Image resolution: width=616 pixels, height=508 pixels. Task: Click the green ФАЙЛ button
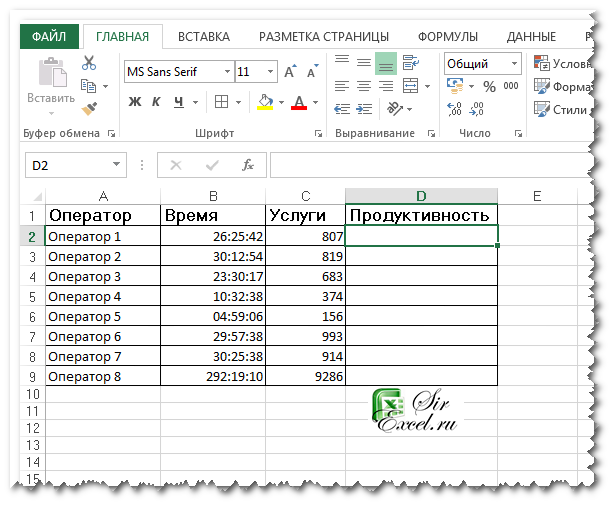click(49, 37)
